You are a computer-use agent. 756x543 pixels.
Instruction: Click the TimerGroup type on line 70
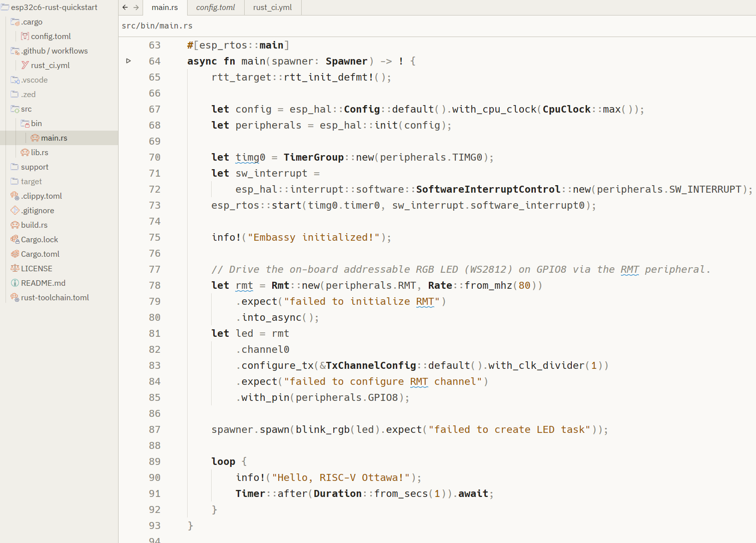314,157
